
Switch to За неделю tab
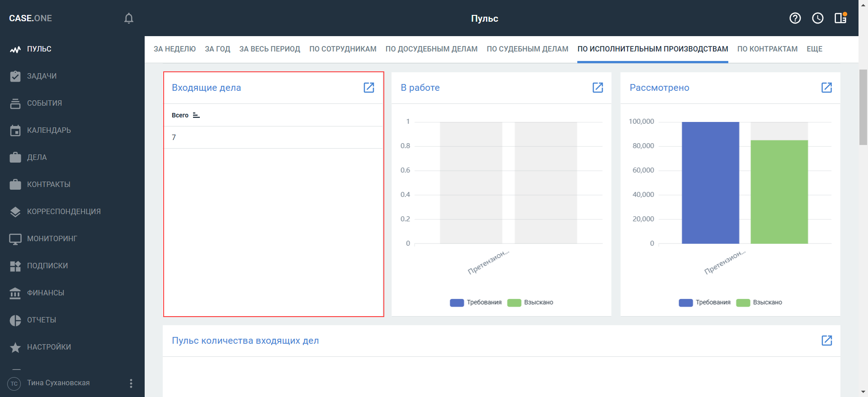click(x=175, y=49)
